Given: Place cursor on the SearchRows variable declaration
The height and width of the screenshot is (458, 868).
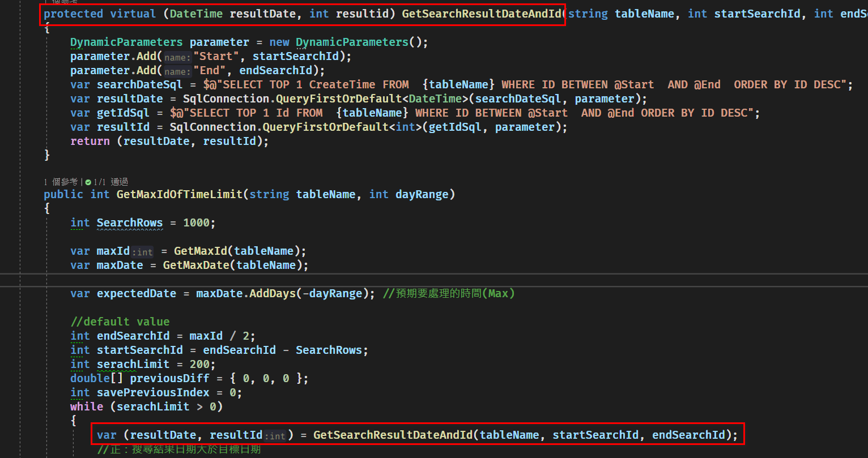Looking at the screenshot, I should [129, 223].
